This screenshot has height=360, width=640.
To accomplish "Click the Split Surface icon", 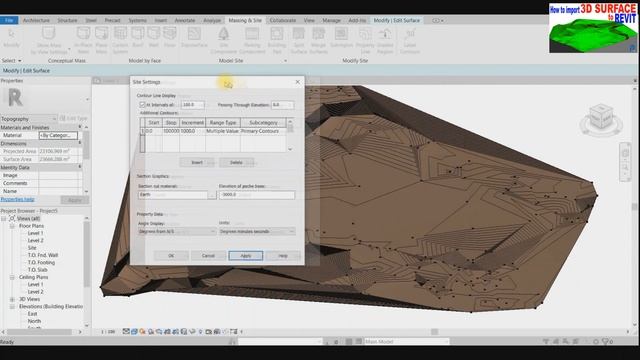I will (298, 33).
